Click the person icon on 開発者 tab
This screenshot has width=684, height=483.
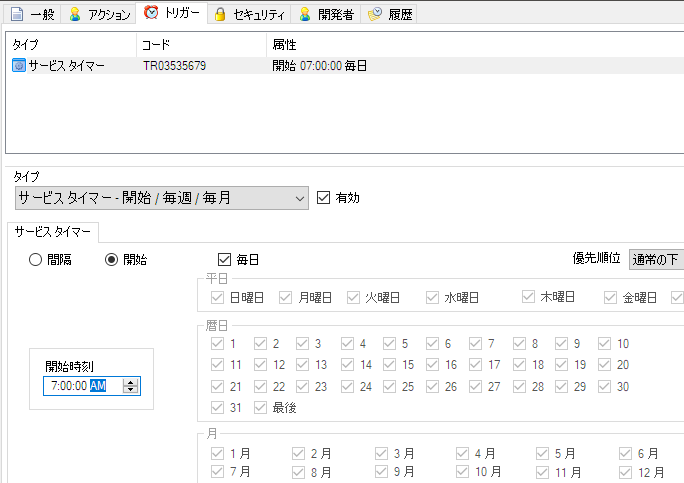305,14
